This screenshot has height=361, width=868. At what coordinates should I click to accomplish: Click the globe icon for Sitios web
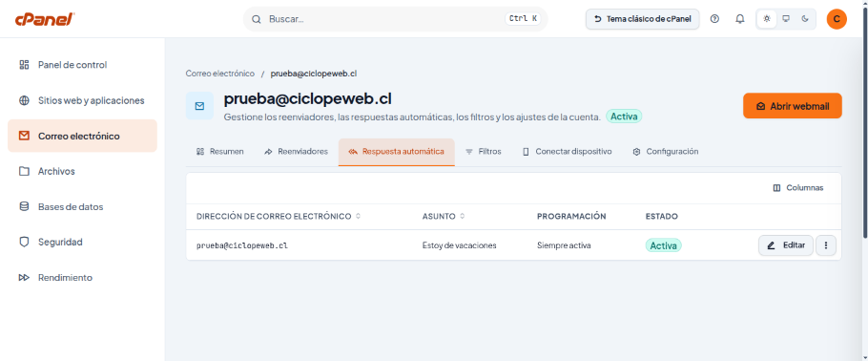pyautogui.click(x=24, y=100)
